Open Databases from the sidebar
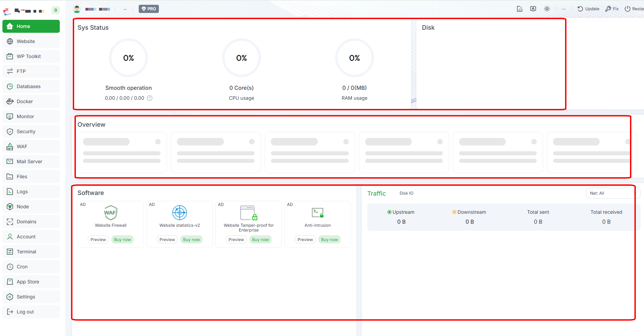Screen dimensions: 644x336 pos(31,86)
